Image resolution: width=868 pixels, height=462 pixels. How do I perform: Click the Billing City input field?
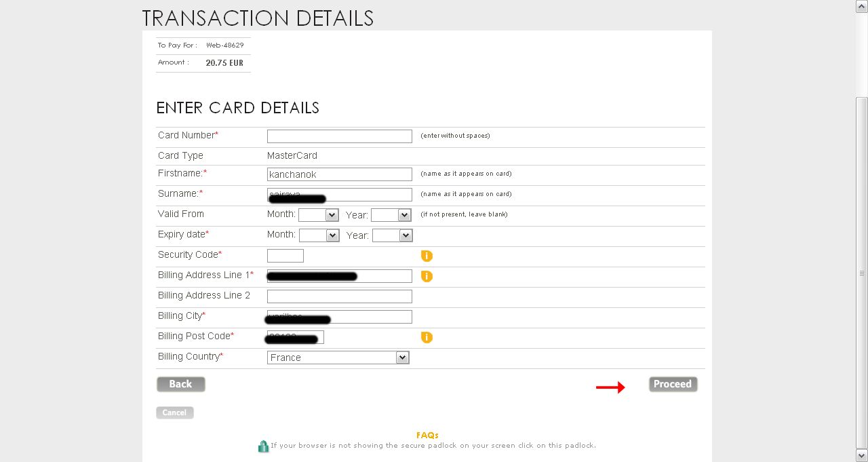340,317
